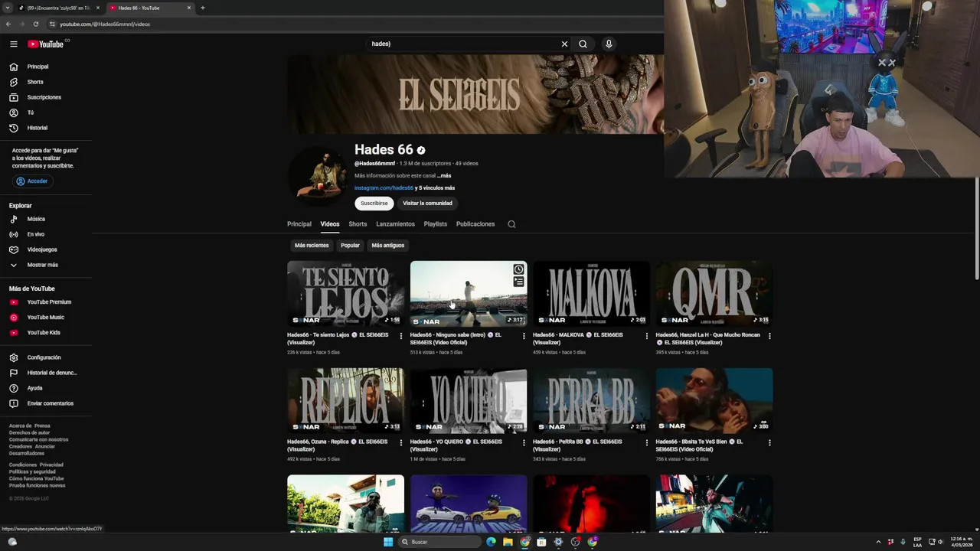Open YouTube Kids from sidebar
Viewport: 980px width, 551px height.
(x=46, y=333)
